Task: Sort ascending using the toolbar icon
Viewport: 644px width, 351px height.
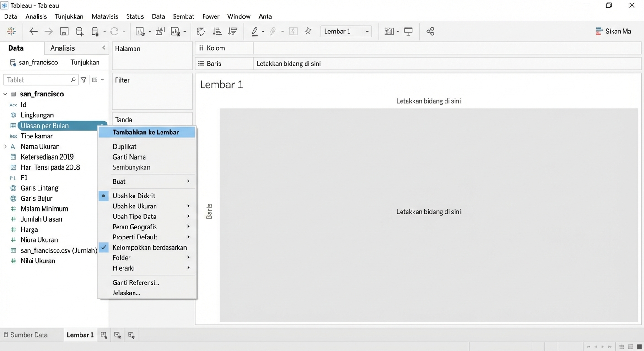Action: pos(217,32)
